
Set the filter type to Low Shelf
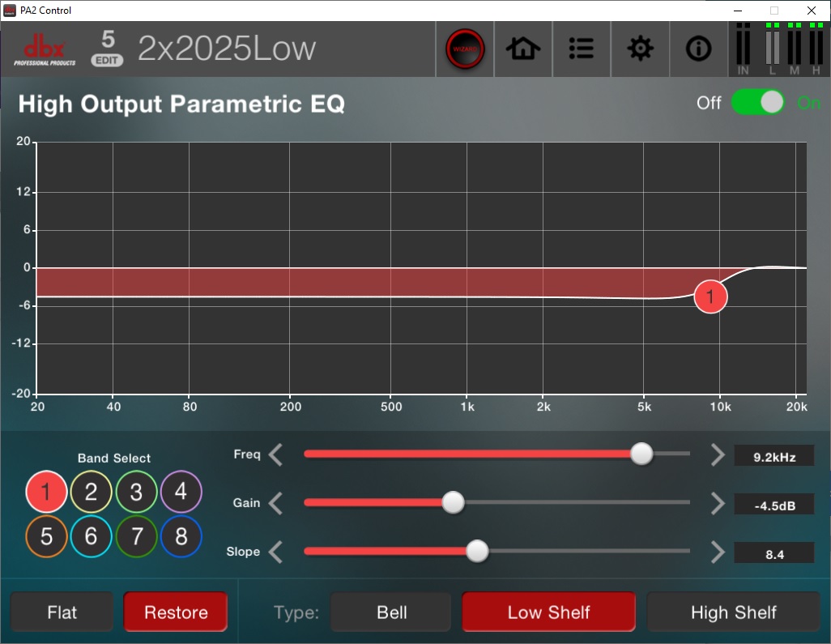click(x=548, y=612)
